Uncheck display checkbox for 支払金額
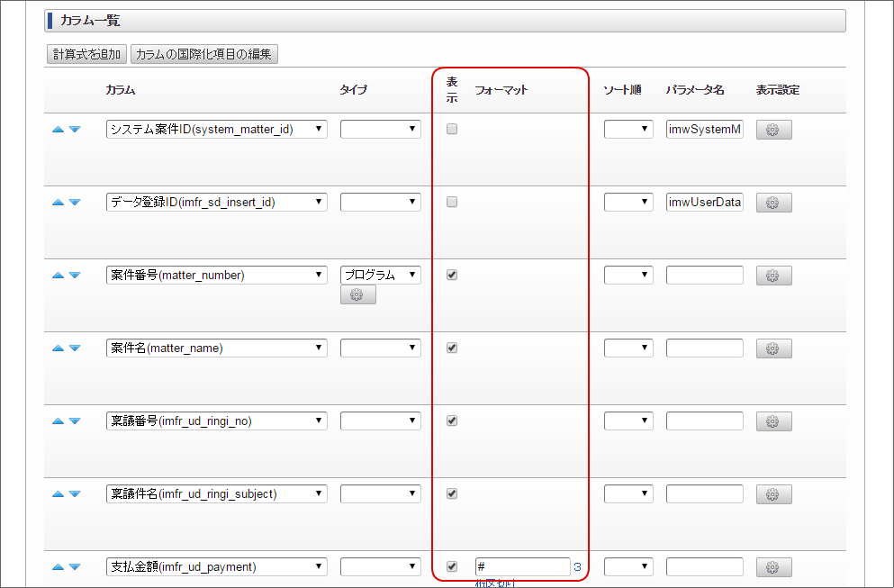Screen dimensions: 894x588 pyautogui.click(x=452, y=567)
